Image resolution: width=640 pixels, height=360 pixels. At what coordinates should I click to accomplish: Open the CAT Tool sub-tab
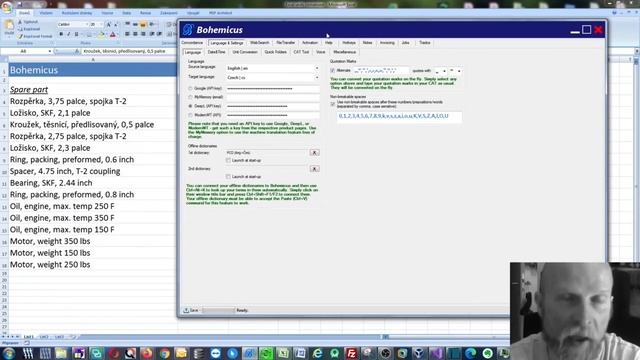[301, 52]
